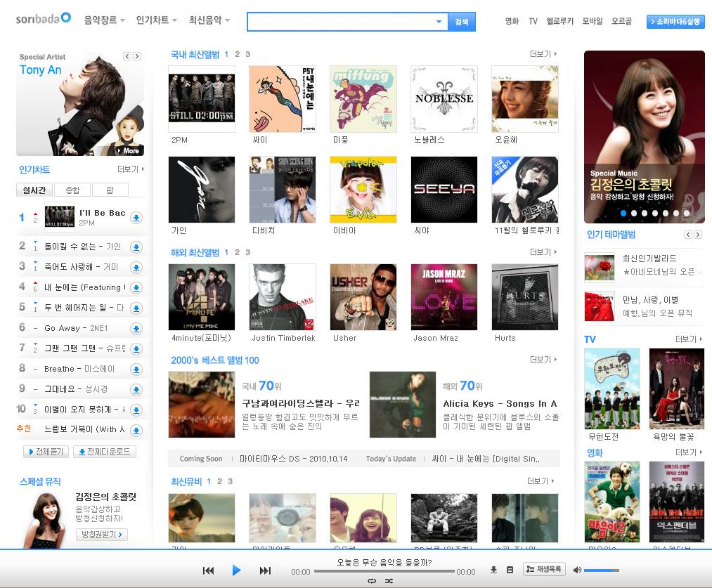Seek on the player progress bar
This screenshot has width=712, height=588.
pyautogui.click(x=384, y=571)
